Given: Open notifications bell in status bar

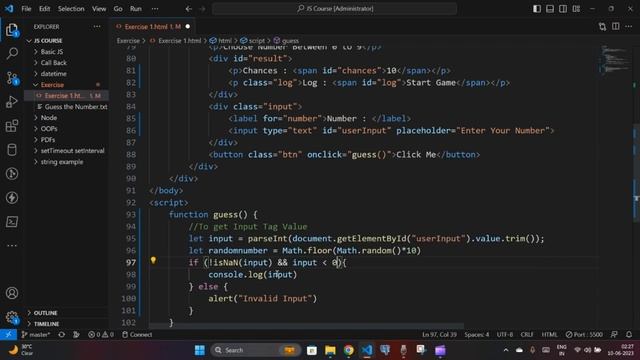Looking at the screenshot, I should [629, 334].
